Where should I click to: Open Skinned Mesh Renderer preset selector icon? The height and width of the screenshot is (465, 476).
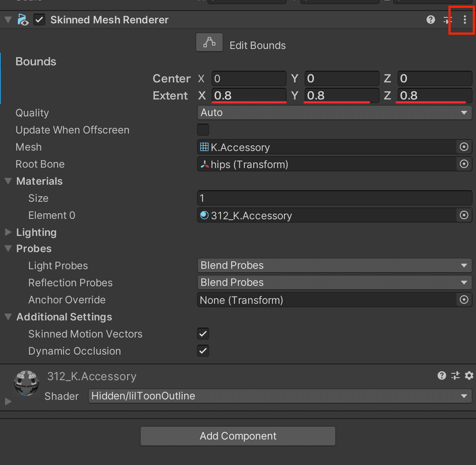pyautogui.click(x=448, y=20)
